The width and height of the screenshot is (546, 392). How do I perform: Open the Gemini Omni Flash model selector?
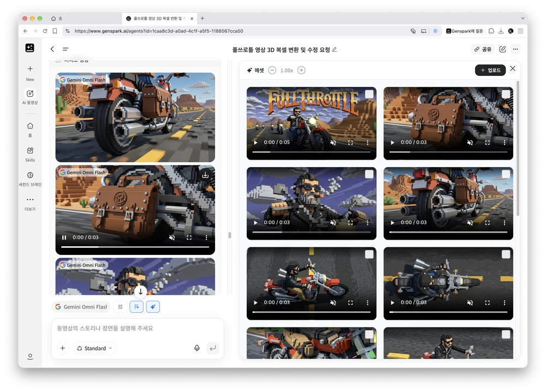(81, 307)
